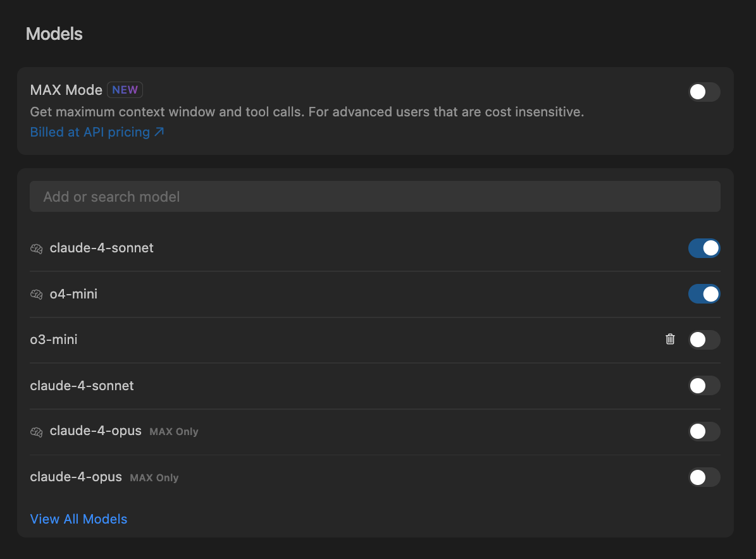Open the Billed at API pricing link
This screenshot has height=559, width=756.
[x=97, y=132]
